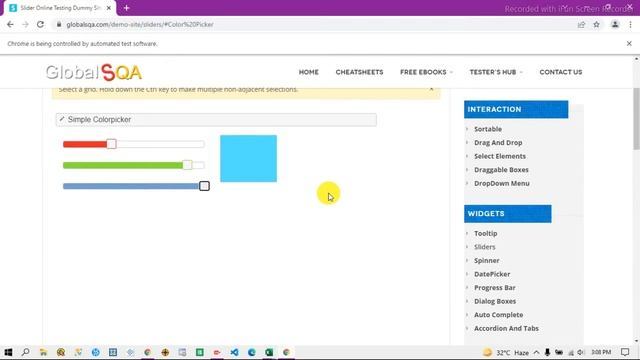The width and height of the screenshot is (640, 360).
Task: Click the microphone tray icon
Action: [x=547, y=352]
